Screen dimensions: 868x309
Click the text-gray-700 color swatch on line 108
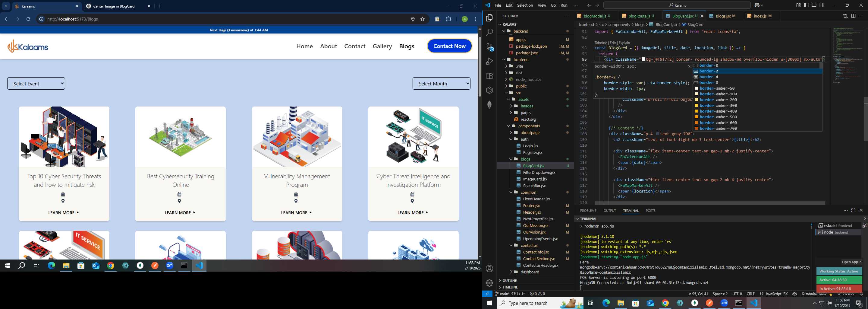[657, 134]
